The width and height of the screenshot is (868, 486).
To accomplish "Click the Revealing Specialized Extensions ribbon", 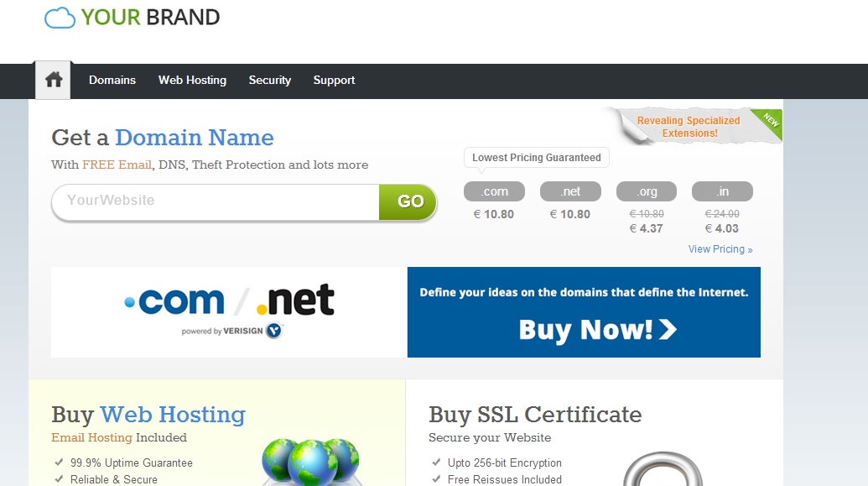I will 688,126.
